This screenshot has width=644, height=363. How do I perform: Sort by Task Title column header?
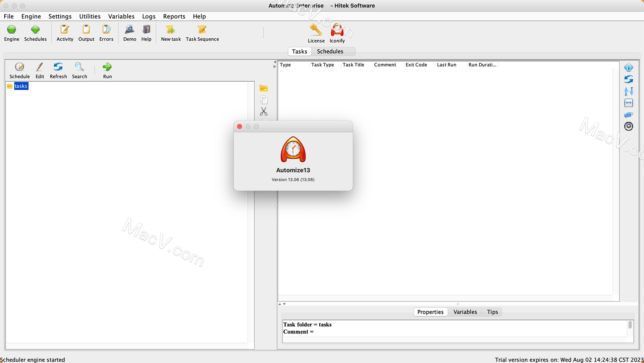pos(357,65)
